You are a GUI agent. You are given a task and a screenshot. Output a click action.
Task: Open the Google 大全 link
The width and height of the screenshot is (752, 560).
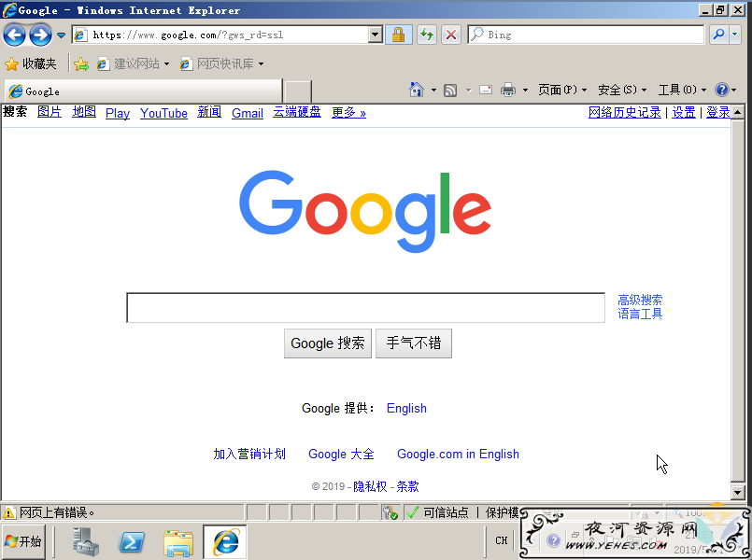coord(341,454)
